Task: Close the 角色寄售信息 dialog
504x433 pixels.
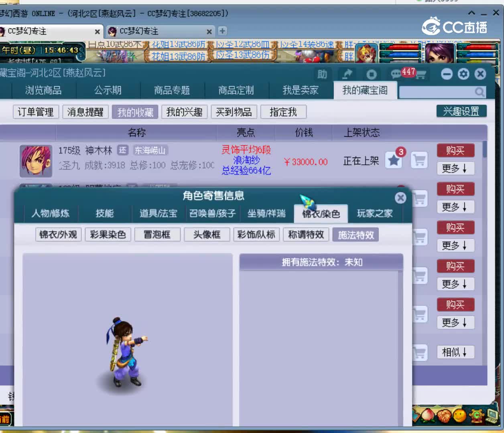Action: pos(400,198)
